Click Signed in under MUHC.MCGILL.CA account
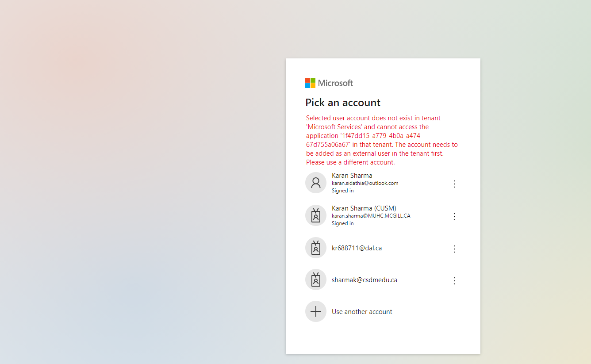The height and width of the screenshot is (364, 591). click(x=343, y=223)
